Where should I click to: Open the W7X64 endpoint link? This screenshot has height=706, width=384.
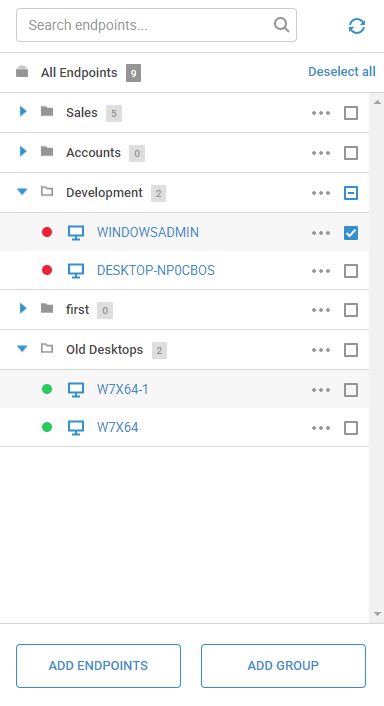tap(117, 427)
